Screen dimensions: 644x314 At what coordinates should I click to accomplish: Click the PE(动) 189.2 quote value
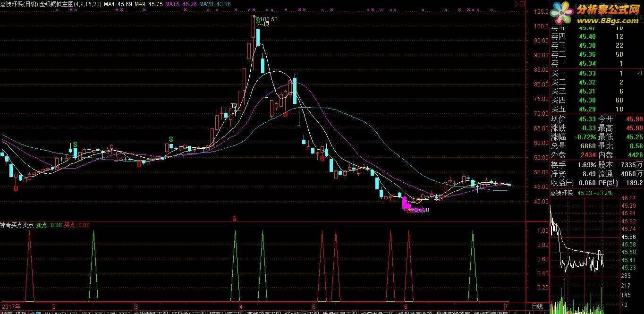coord(635,183)
